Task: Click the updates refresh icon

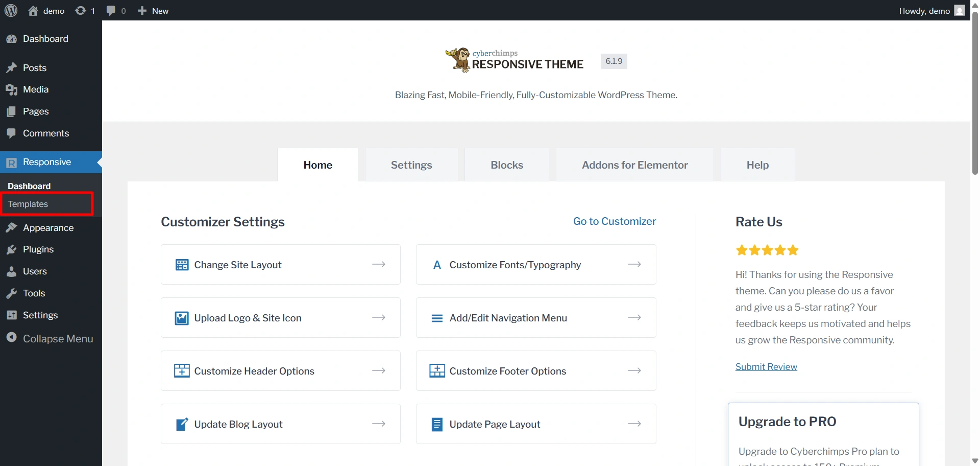Action: point(81,11)
